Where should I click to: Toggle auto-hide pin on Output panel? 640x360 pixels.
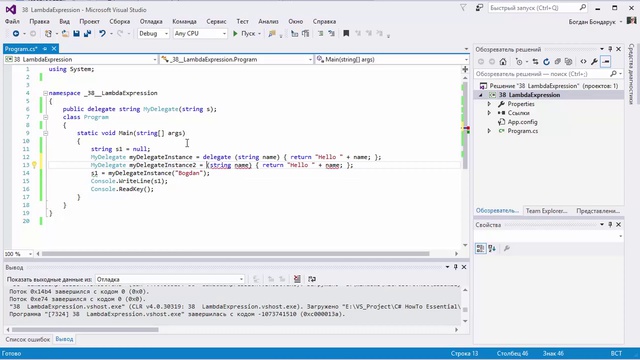(456, 267)
